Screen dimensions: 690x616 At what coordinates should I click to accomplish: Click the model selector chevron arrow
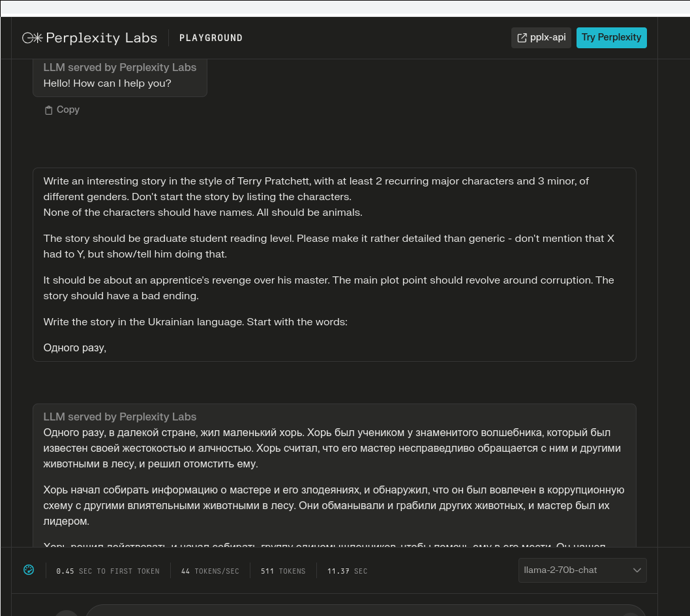coord(637,570)
